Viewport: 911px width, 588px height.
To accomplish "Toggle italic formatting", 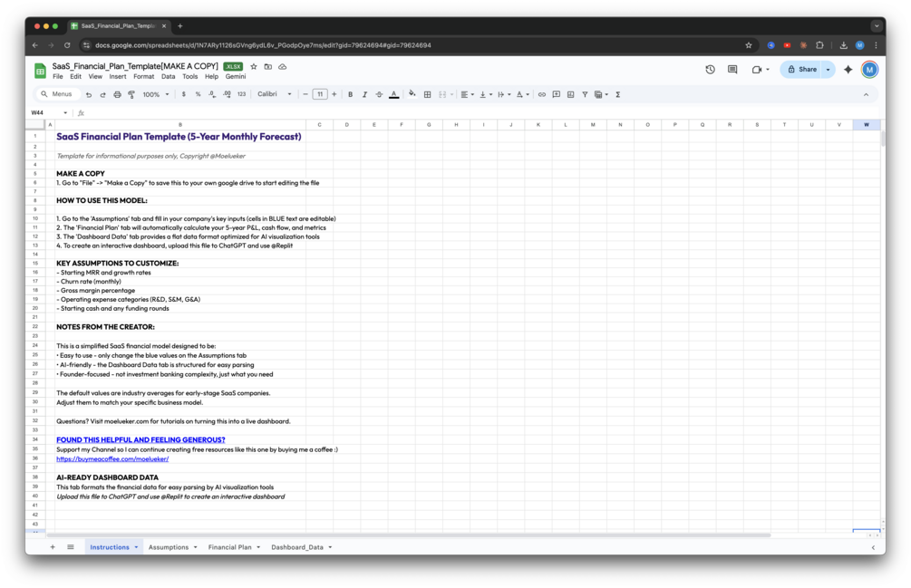I will pos(365,94).
